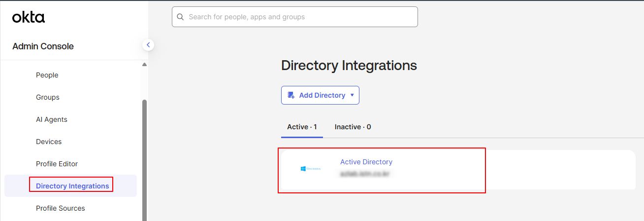Open Groups in the sidebar
Screen dimensions: 644x221
[48, 97]
